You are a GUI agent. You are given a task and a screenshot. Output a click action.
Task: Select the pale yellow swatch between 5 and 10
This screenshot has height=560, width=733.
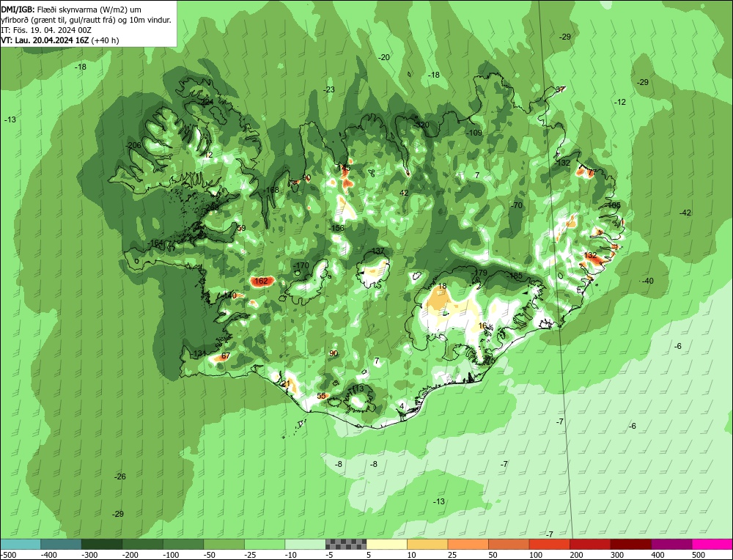(x=386, y=544)
